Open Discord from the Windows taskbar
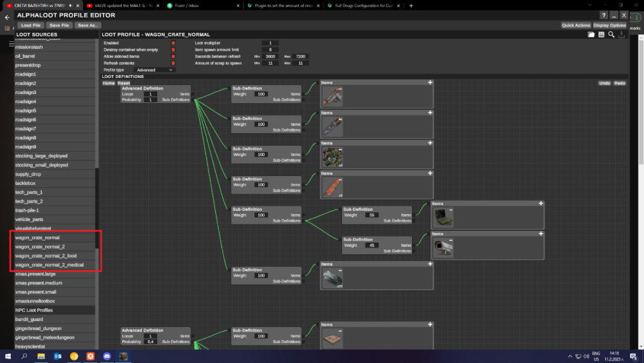The image size is (644, 363). coord(106,356)
